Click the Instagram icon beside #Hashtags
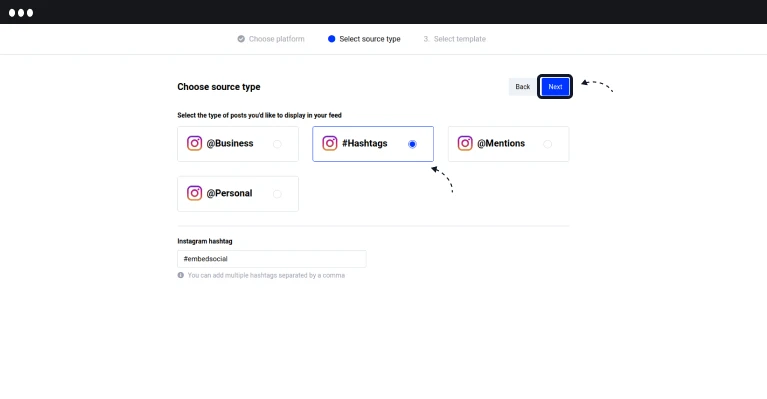 330,143
